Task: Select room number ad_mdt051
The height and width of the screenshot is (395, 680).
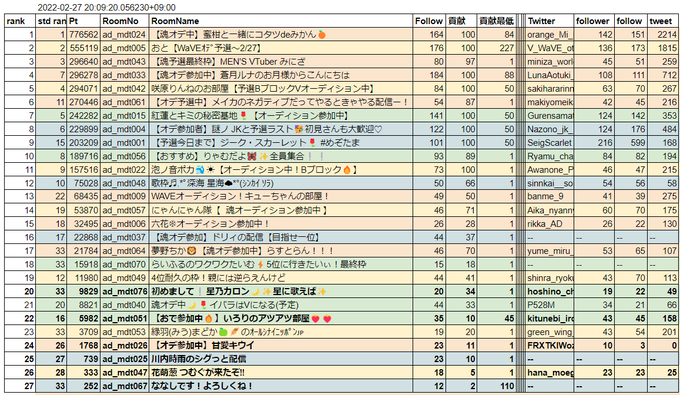Action: 124,318
